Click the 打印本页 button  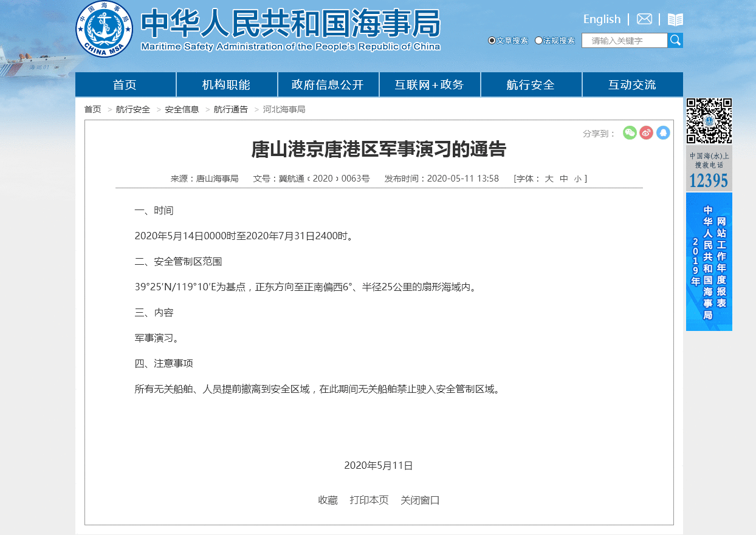[368, 500]
